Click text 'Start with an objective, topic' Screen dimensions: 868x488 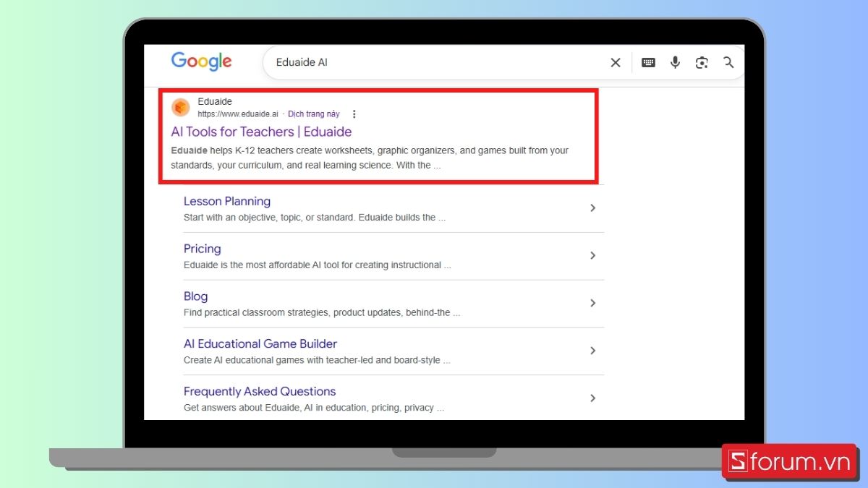coord(315,218)
